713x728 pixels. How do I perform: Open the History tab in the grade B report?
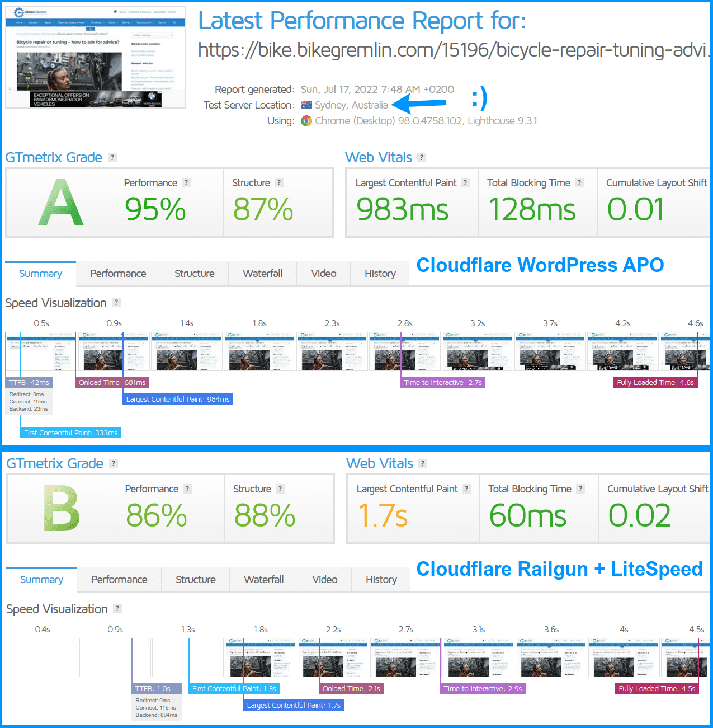pyautogui.click(x=381, y=580)
